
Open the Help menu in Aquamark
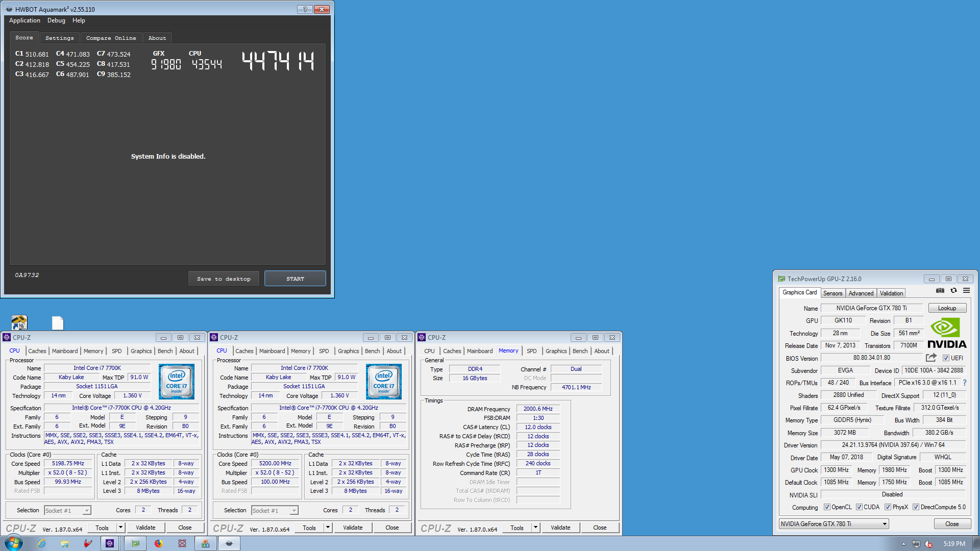point(79,20)
